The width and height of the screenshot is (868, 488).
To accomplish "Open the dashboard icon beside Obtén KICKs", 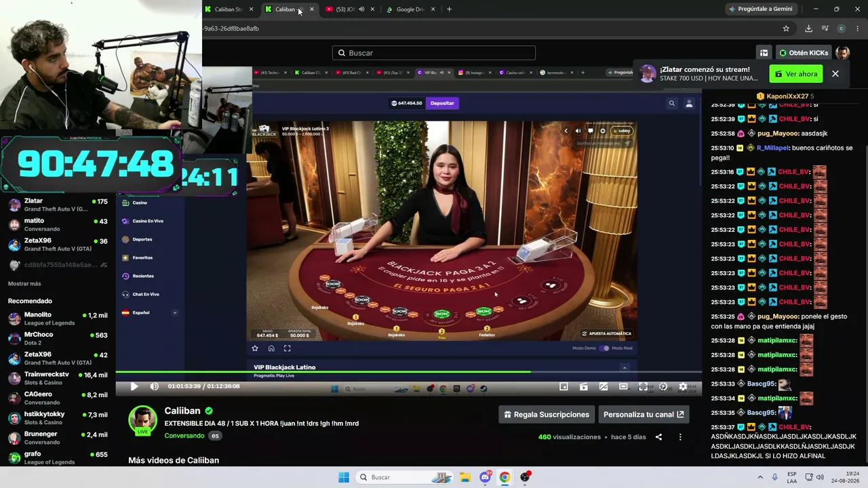I will pyautogui.click(x=764, y=53).
